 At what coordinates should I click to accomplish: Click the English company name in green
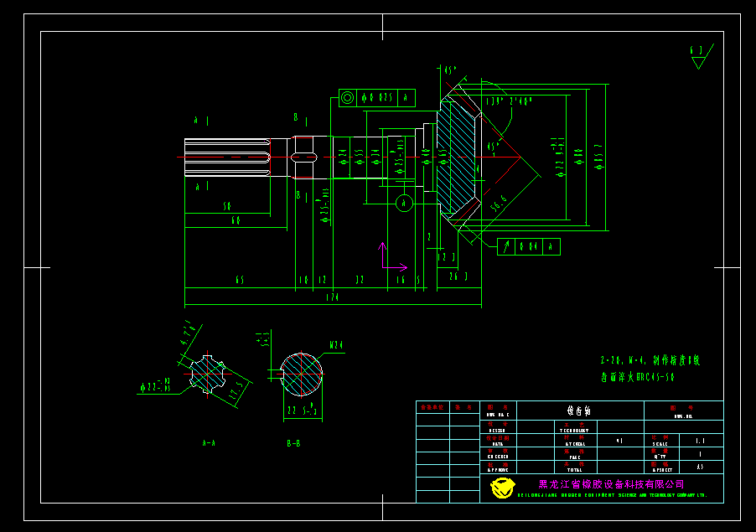tap(613, 495)
